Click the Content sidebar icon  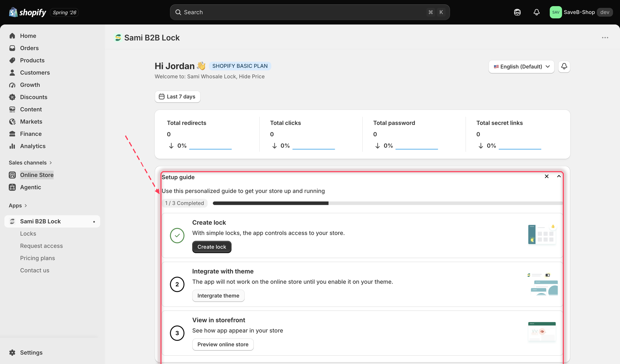point(12,109)
